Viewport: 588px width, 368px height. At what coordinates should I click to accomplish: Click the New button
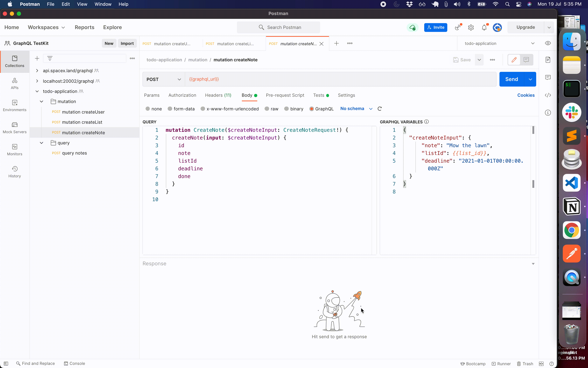pos(109,43)
